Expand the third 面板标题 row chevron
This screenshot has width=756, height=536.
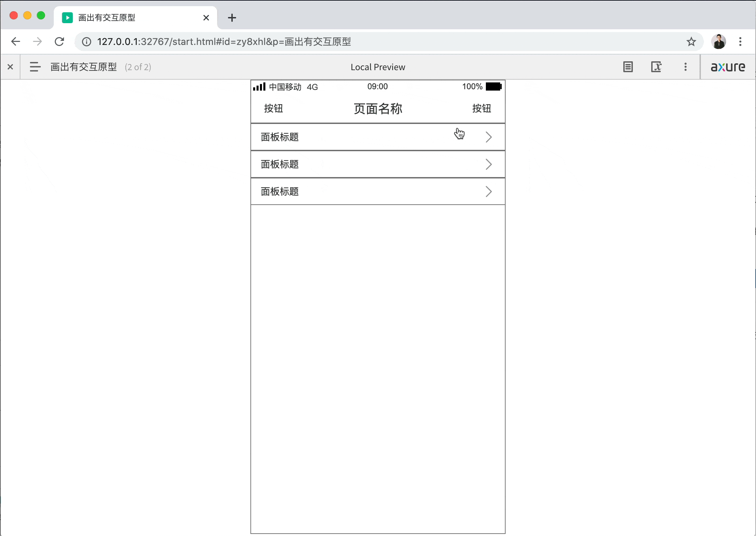[489, 191]
